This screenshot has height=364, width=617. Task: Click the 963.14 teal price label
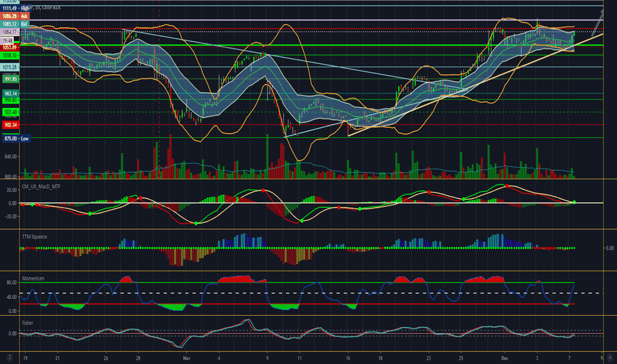pos(11,94)
